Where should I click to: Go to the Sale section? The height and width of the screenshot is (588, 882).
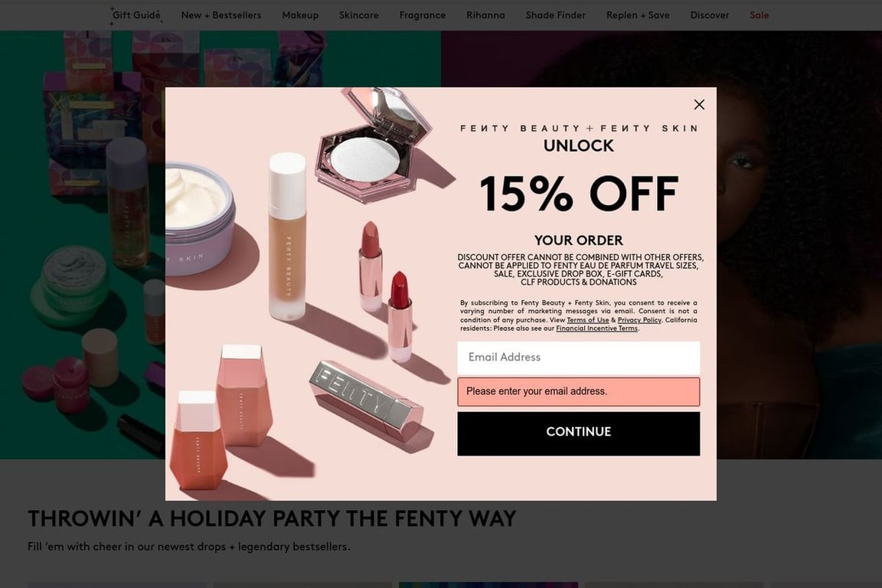pyautogui.click(x=759, y=15)
